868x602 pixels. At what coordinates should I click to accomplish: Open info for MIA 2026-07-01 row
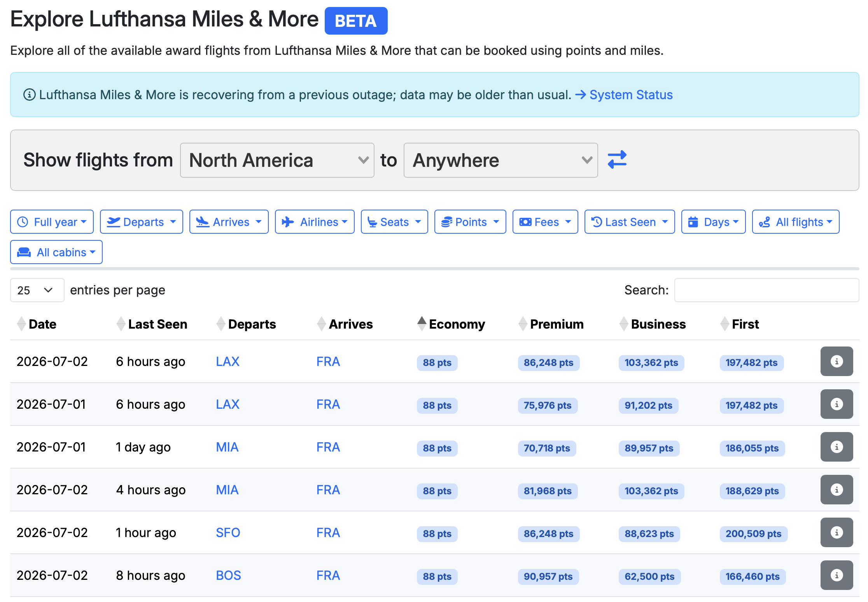pyautogui.click(x=836, y=447)
